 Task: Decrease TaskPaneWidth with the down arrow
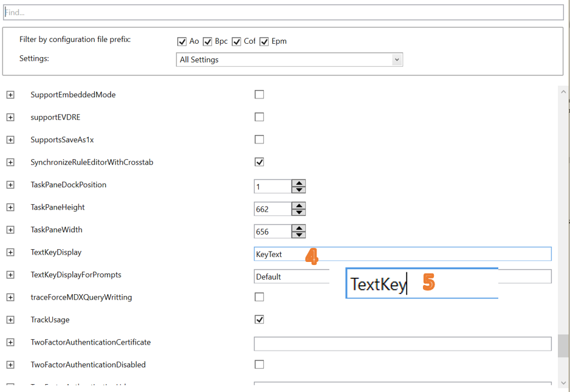coord(299,235)
